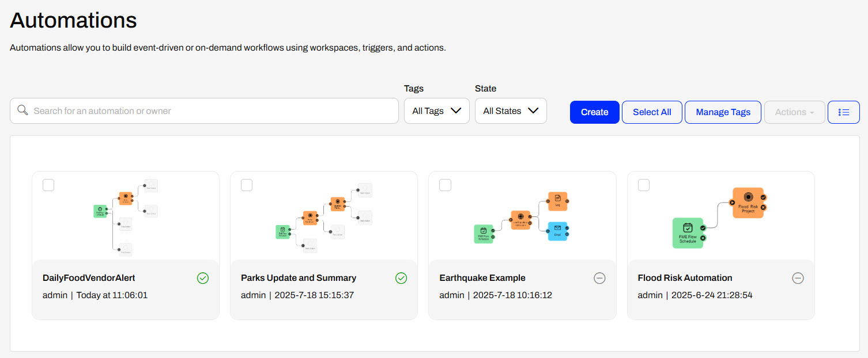Check the Parks Update and Summary checkbox
Image resolution: width=868 pixels, height=358 pixels.
(247, 185)
